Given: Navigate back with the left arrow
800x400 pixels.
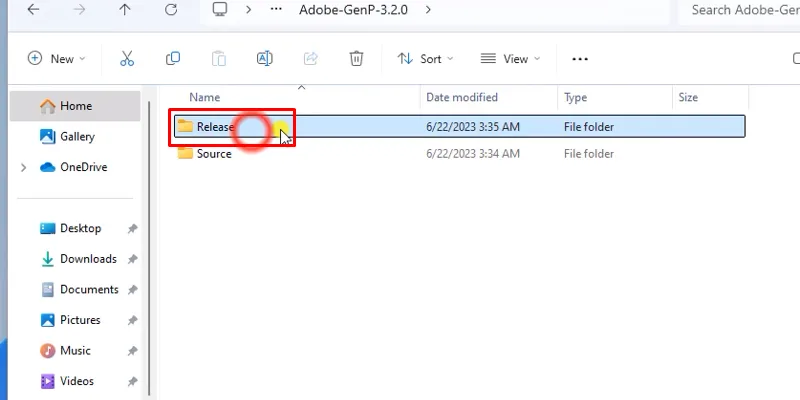Looking at the screenshot, I should pos(34,10).
